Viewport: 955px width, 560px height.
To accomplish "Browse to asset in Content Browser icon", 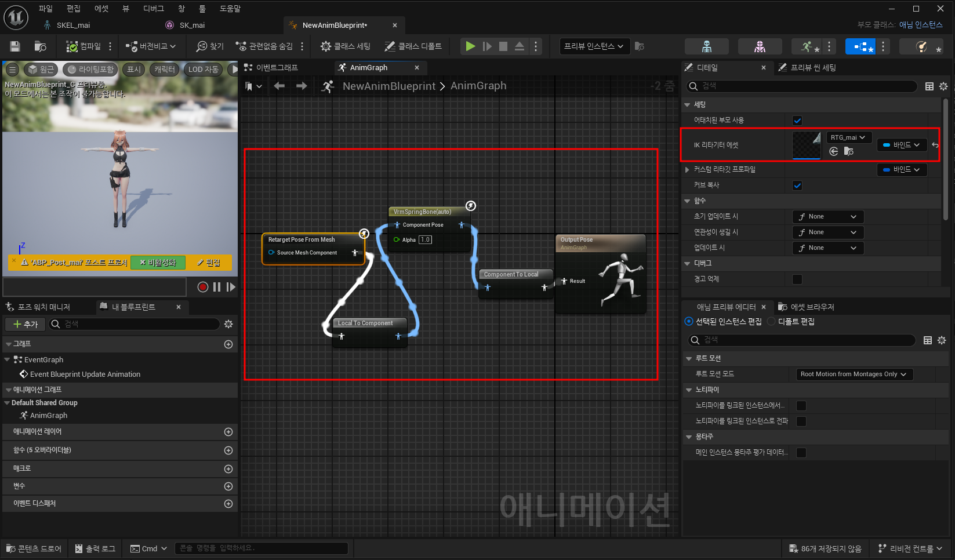I will tap(40, 46).
